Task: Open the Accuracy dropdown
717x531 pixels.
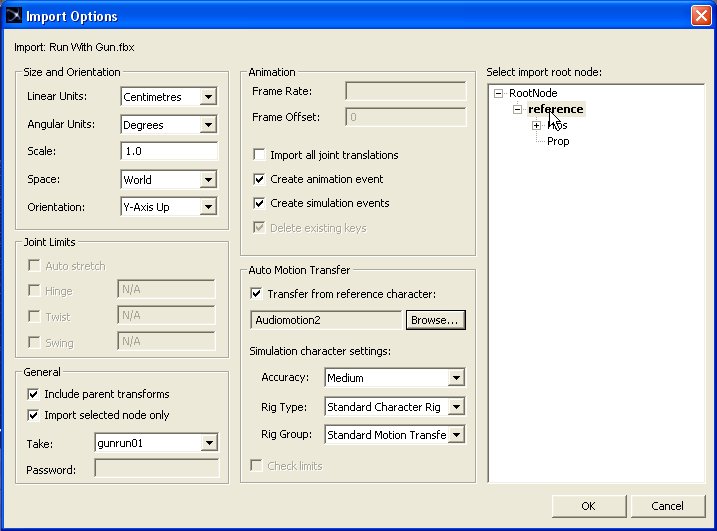Action: pos(456,378)
